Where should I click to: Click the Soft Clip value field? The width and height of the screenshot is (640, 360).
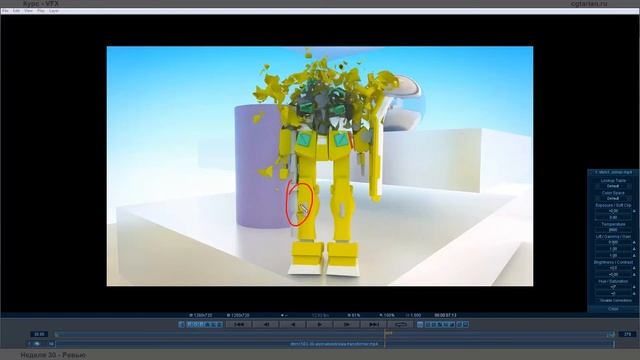(613, 218)
